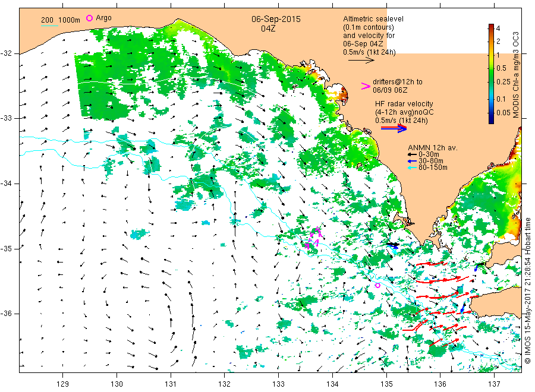Image resolution: width=535 pixels, height=392 pixels.
Task: Click the "(0.1m contours)" legend line
Action: click(369, 27)
